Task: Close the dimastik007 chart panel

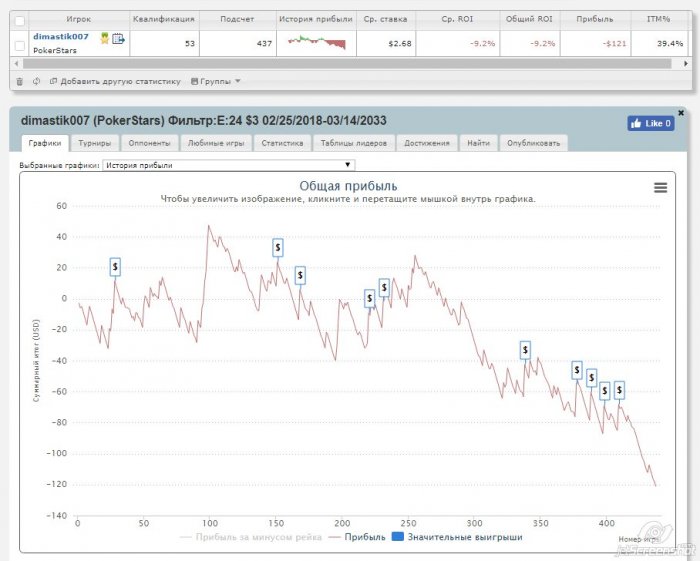Action: tap(681, 113)
